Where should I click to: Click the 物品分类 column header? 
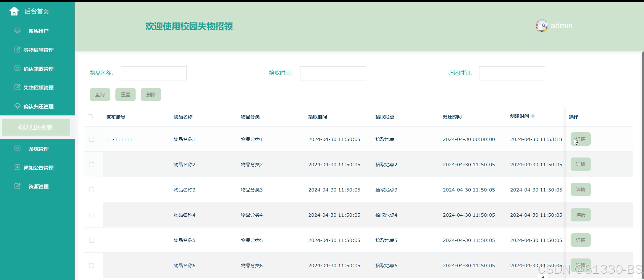(x=250, y=117)
